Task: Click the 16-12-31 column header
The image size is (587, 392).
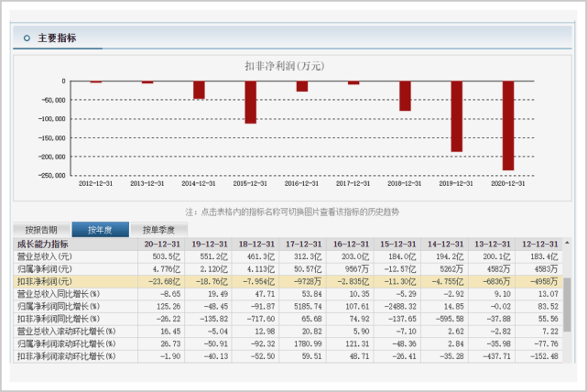Action: (351, 245)
